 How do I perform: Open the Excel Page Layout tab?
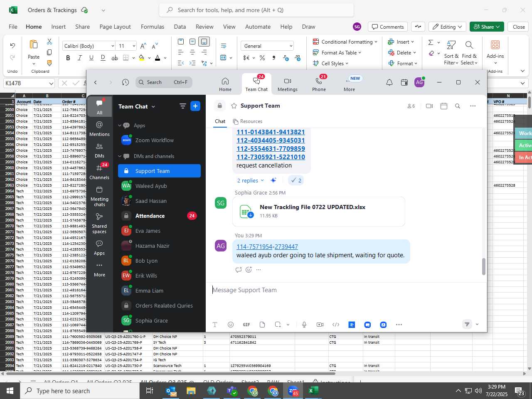[115, 27]
